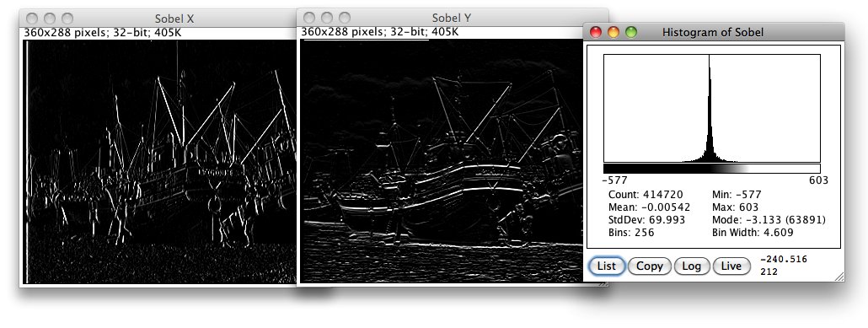The height and width of the screenshot is (328, 868).
Task: Close the Sobel X image window
Action: click(31, 19)
